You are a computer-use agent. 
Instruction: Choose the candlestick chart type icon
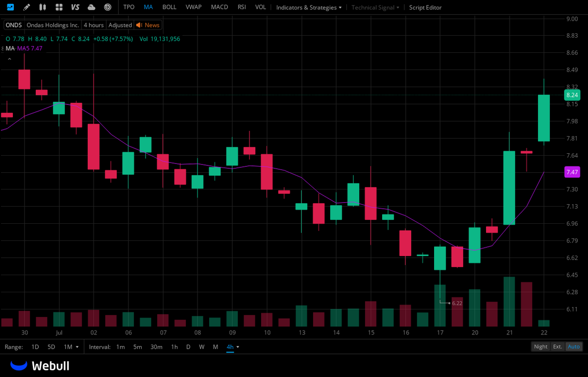(x=43, y=7)
